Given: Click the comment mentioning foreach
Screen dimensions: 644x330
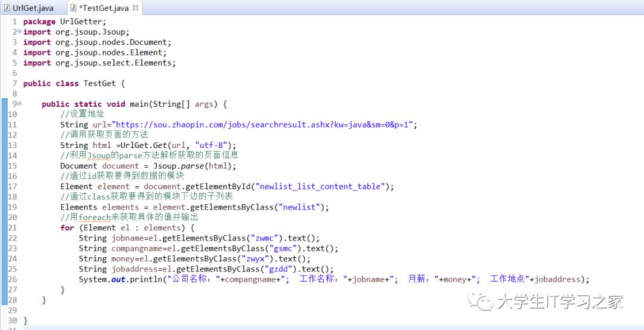Looking at the screenshot, I should 130,217.
